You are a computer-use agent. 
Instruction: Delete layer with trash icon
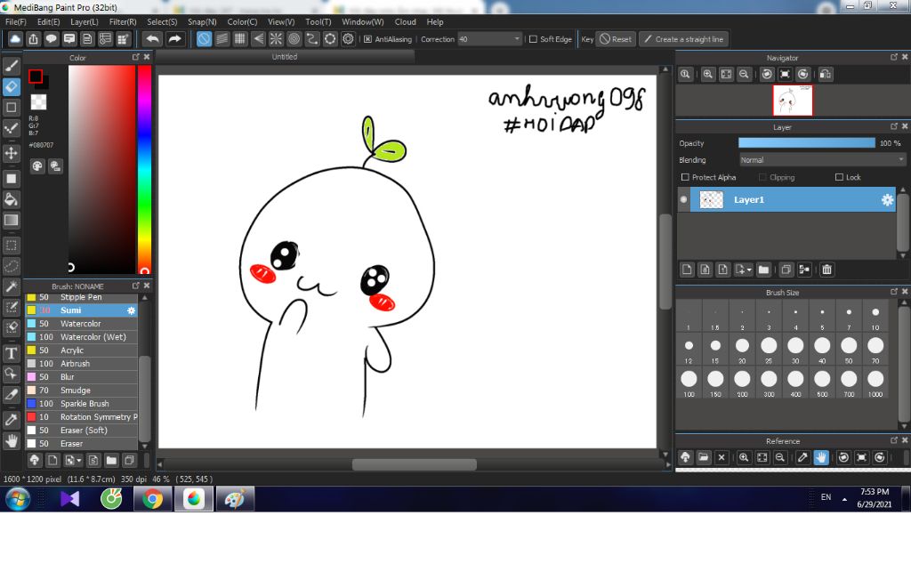pyautogui.click(x=826, y=270)
